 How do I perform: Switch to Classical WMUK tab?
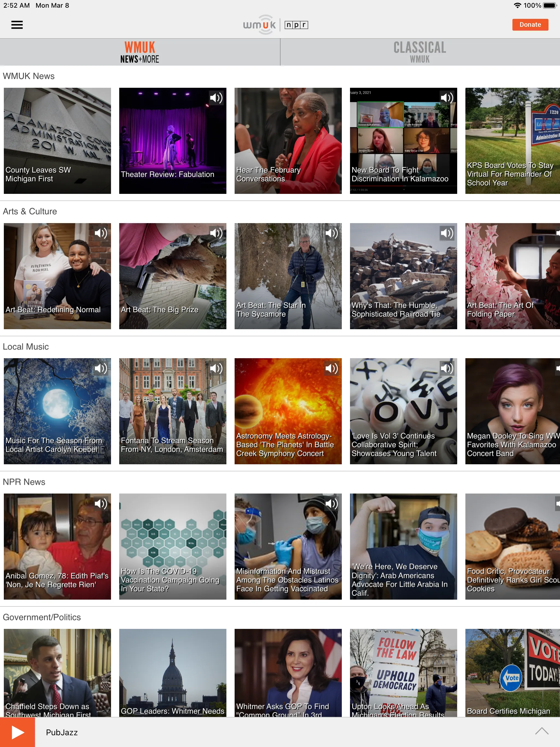[420, 51]
